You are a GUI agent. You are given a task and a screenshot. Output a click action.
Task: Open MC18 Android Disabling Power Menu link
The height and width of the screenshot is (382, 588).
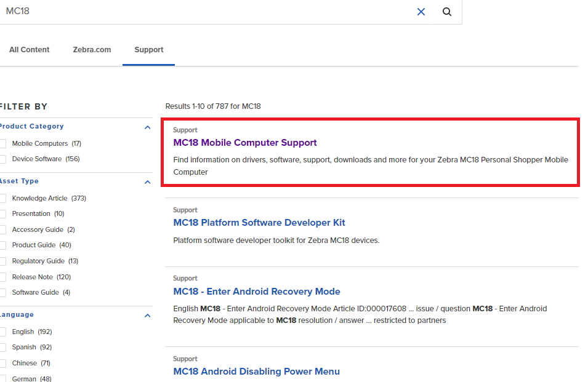256,372
